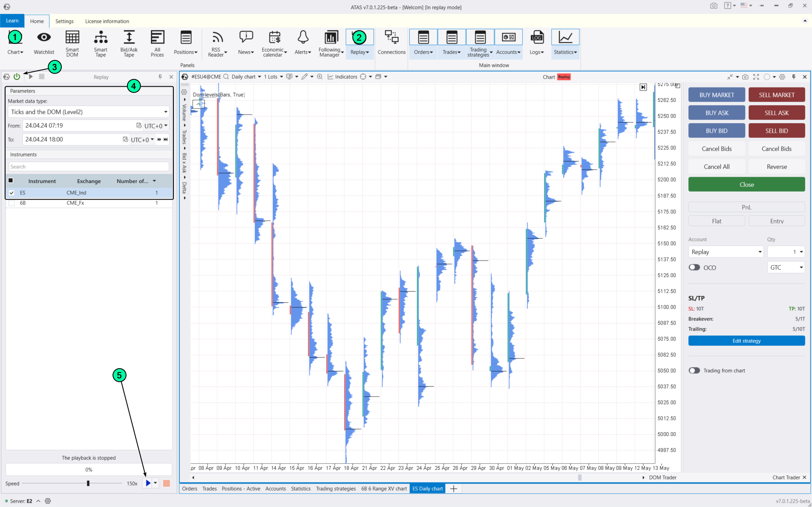Adjust the replay Speed slider
Screen dimensions: 812x507
(x=89, y=483)
